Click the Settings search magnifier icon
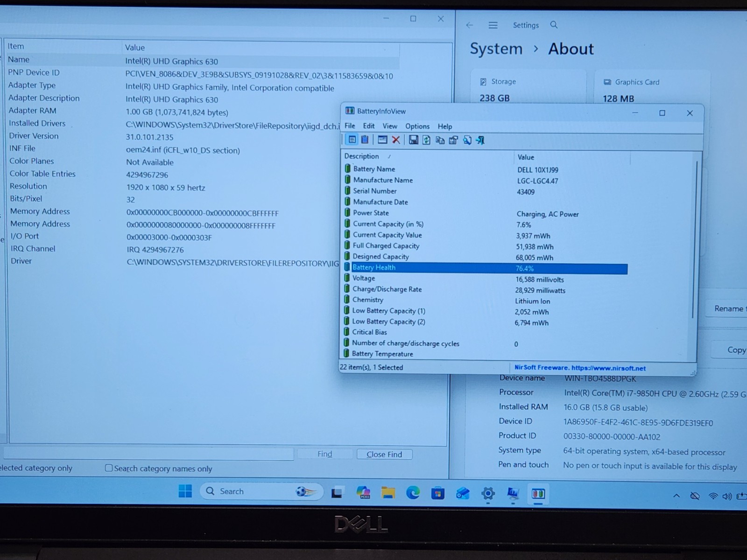The image size is (747, 560). click(554, 25)
